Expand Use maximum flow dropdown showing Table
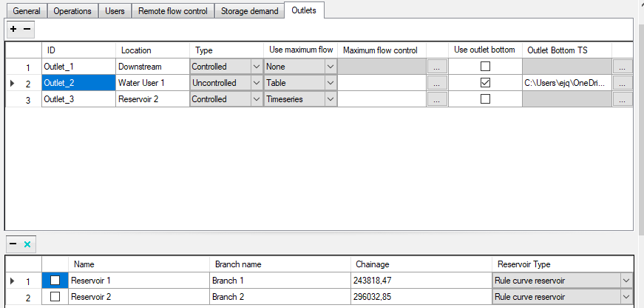 coord(331,83)
